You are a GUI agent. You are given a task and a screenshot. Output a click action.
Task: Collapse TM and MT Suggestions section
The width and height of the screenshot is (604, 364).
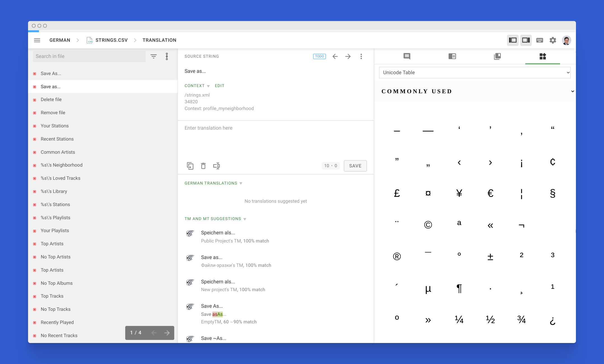[x=215, y=219]
